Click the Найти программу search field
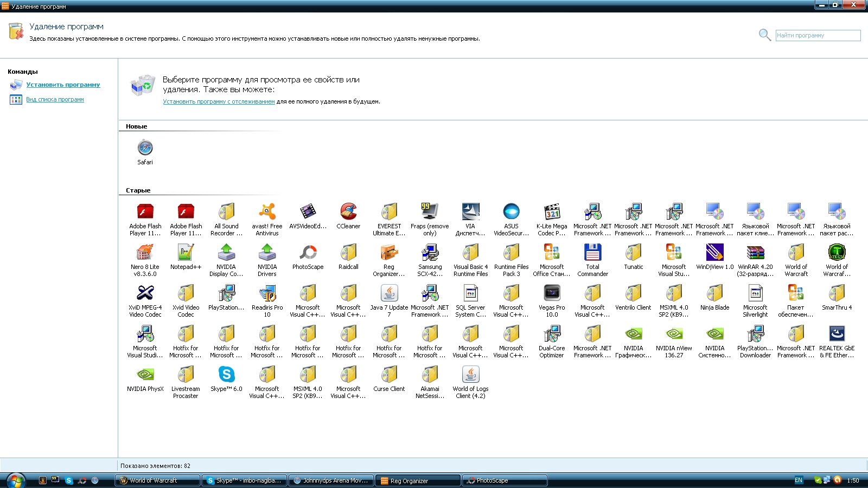Screen dimensions: 868x488 [818, 35]
